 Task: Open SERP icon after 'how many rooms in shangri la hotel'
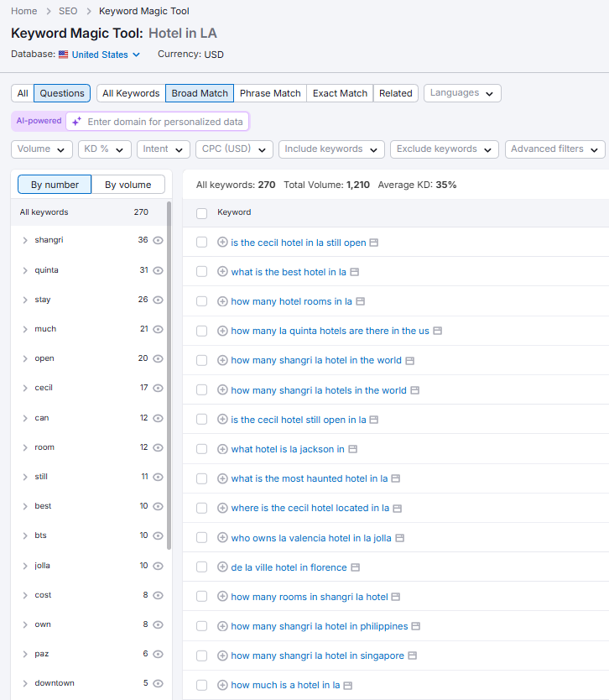point(395,597)
